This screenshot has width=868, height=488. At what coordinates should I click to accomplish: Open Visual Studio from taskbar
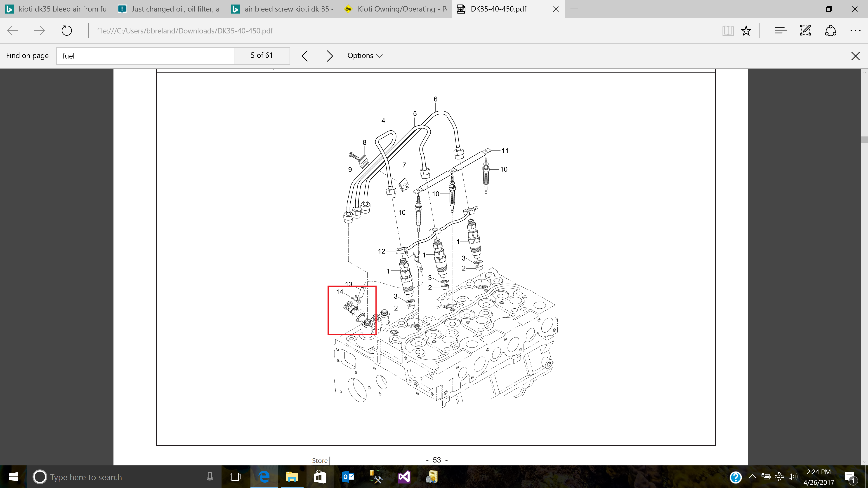pyautogui.click(x=404, y=477)
